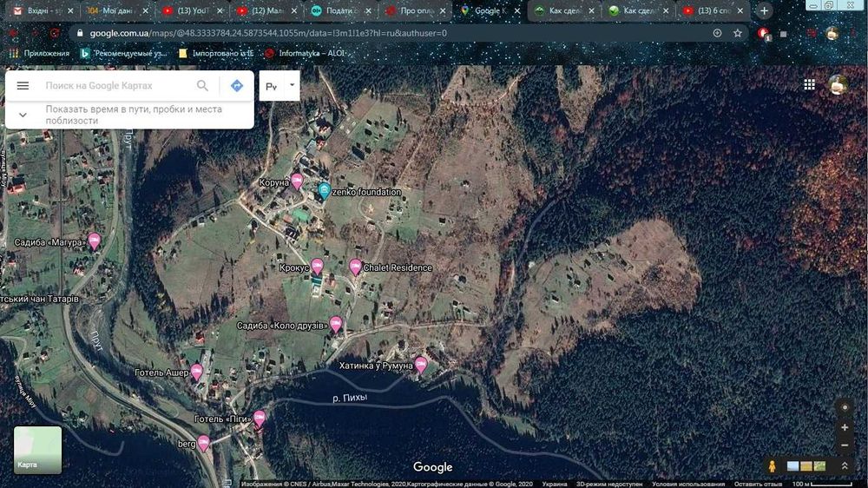Expand the travel time and traffic panel
The image size is (868, 488).
tap(23, 115)
